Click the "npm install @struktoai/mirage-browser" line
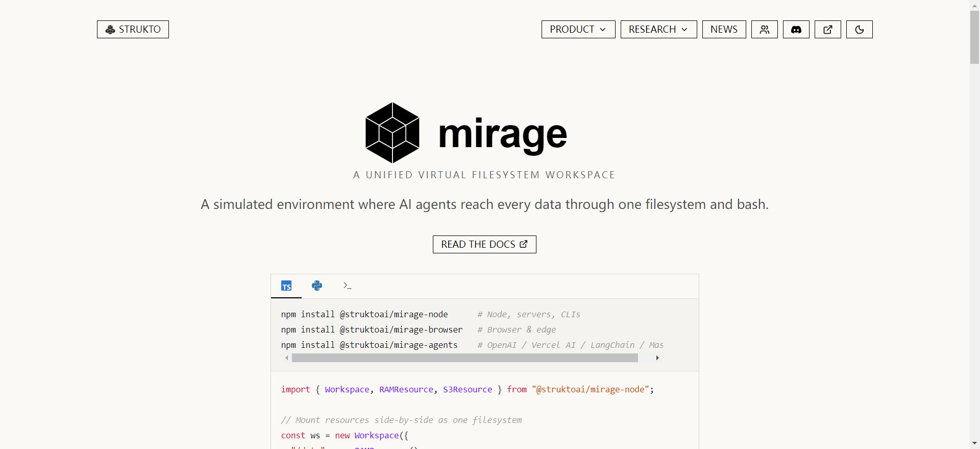Image resolution: width=980 pixels, height=449 pixels. (372, 329)
